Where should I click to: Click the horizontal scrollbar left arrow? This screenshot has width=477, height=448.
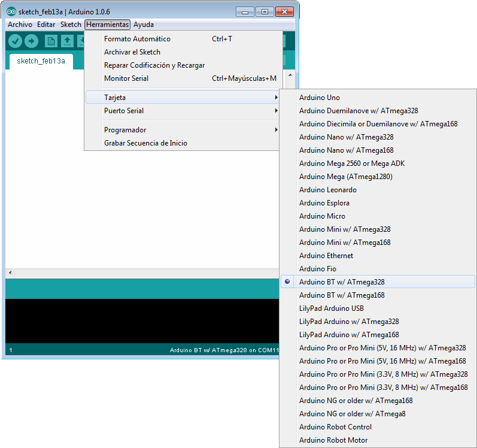click(x=10, y=273)
